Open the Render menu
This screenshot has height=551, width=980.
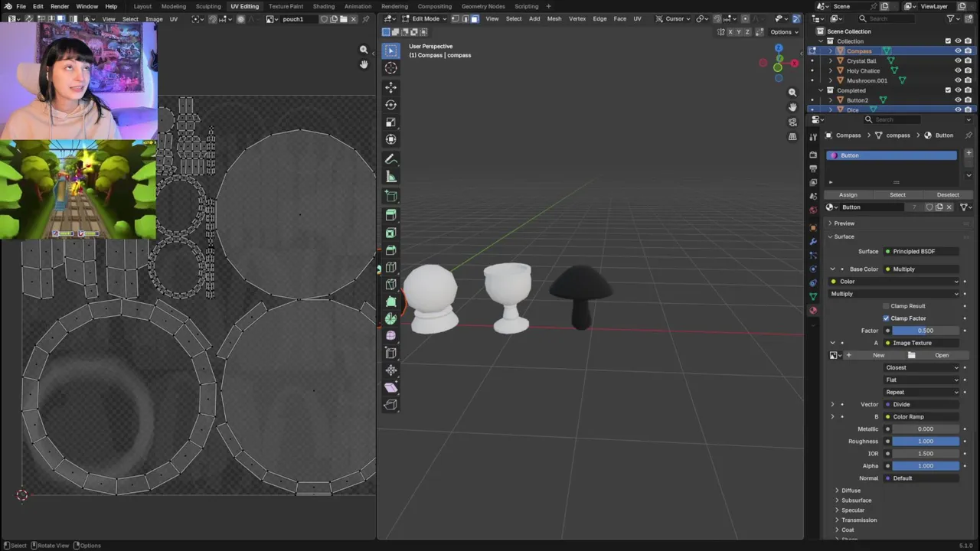pyautogui.click(x=60, y=6)
